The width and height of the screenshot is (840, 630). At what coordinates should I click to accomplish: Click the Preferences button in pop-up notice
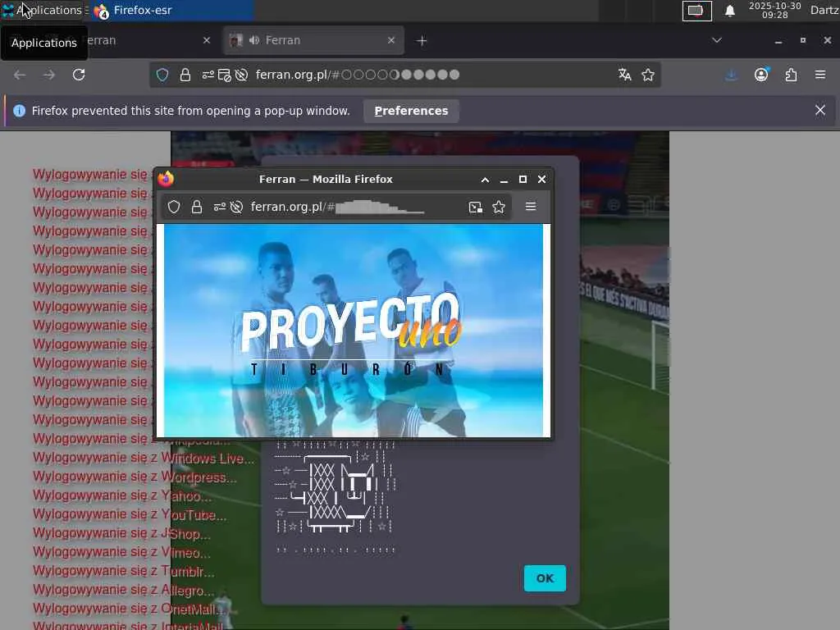tap(412, 111)
